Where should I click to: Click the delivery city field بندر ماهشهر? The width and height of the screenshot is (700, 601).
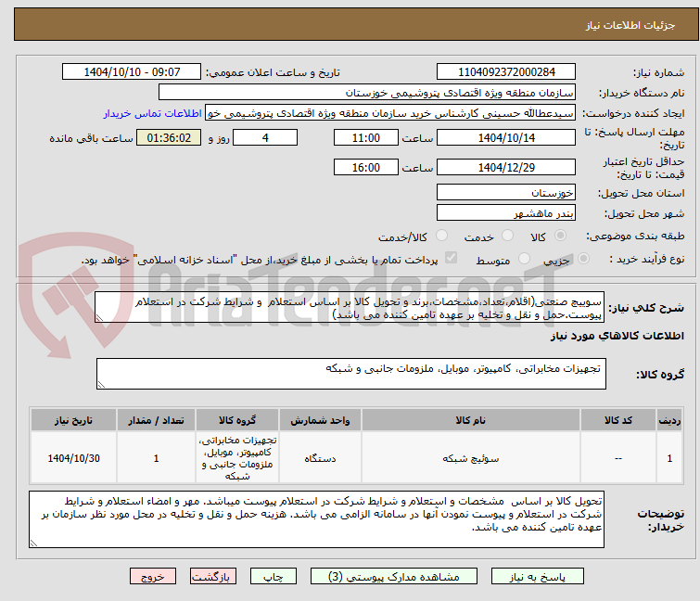[x=506, y=213]
